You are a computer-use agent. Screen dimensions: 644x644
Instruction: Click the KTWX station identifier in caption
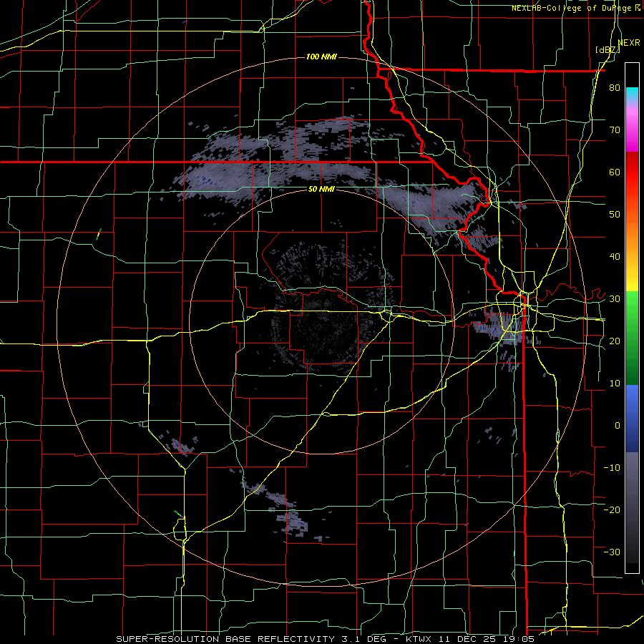click(x=418, y=639)
